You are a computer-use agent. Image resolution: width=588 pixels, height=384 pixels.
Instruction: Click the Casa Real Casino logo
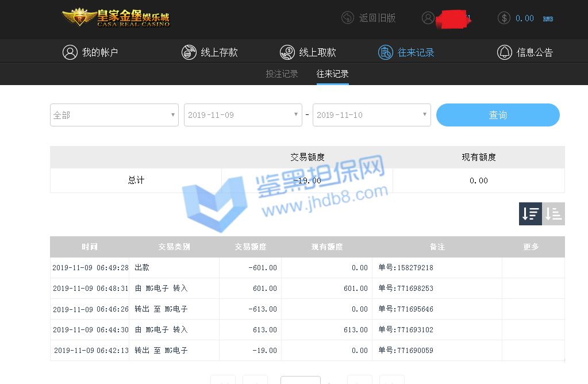(x=116, y=18)
